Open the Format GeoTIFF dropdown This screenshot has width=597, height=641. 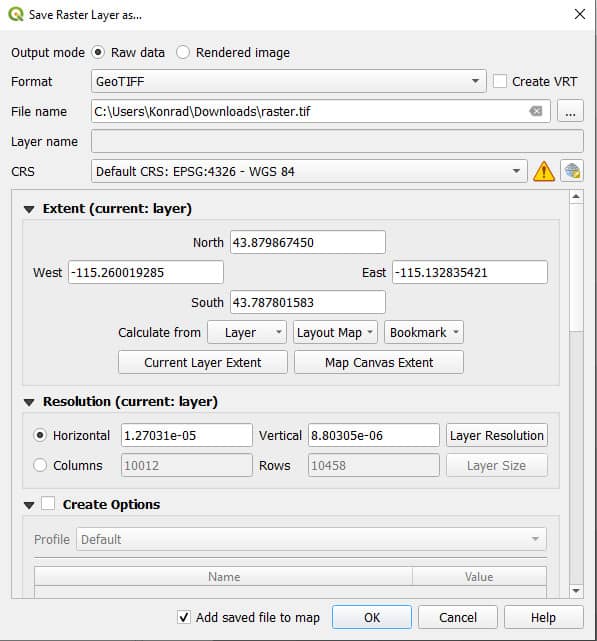[x=288, y=81]
